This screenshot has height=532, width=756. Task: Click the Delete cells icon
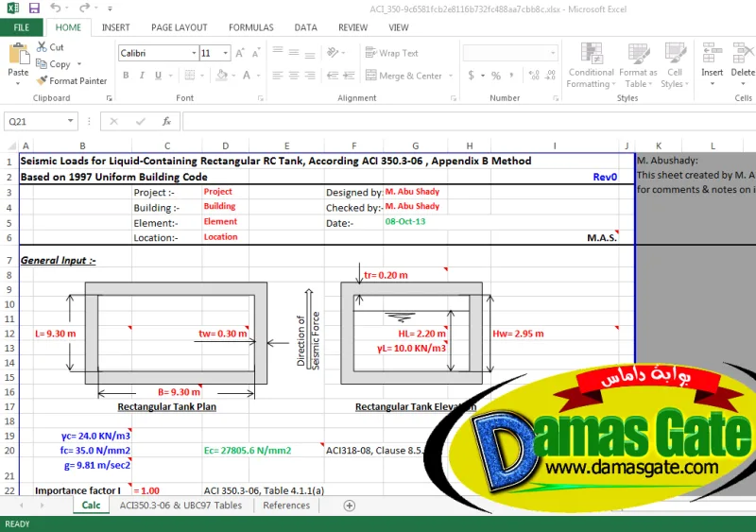(x=743, y=53)
